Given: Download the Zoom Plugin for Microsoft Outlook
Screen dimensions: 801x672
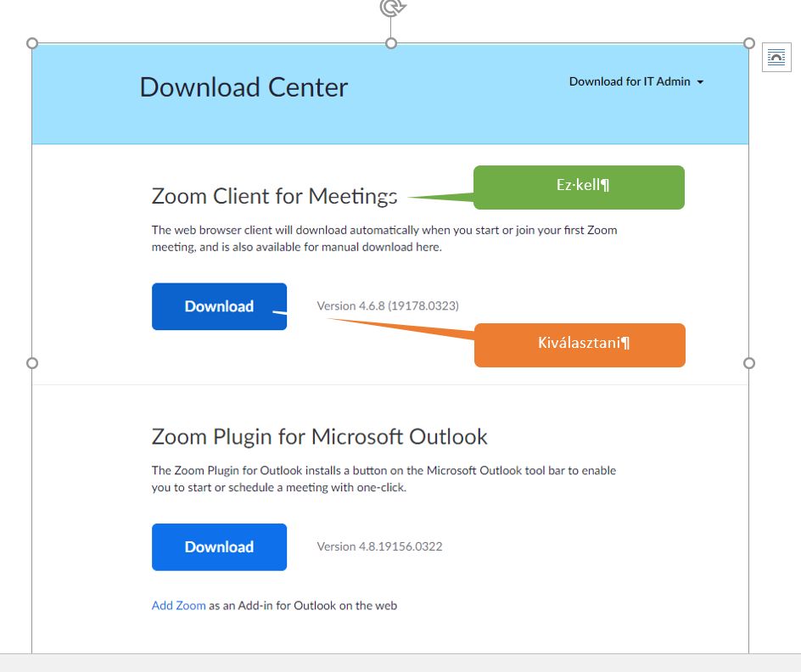Looking at the screenshot, I should (x=219, y=547).
